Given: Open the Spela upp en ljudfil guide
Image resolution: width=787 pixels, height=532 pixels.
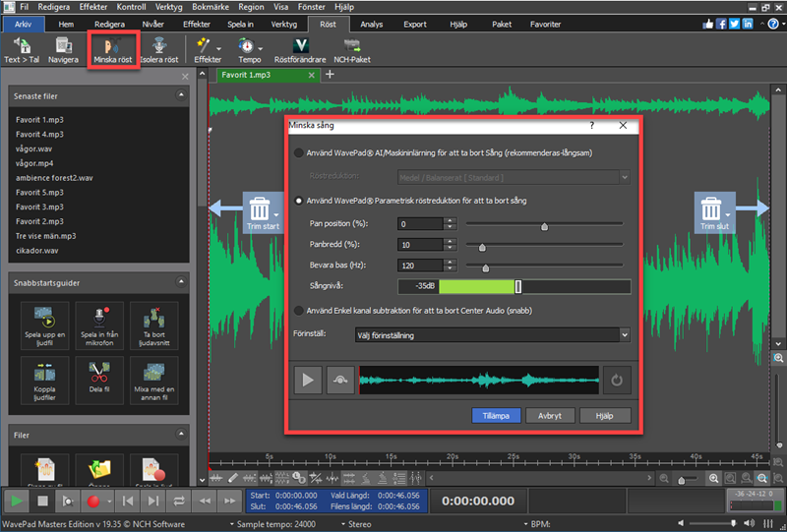Looking at the screenshot, I should [44, 325].
